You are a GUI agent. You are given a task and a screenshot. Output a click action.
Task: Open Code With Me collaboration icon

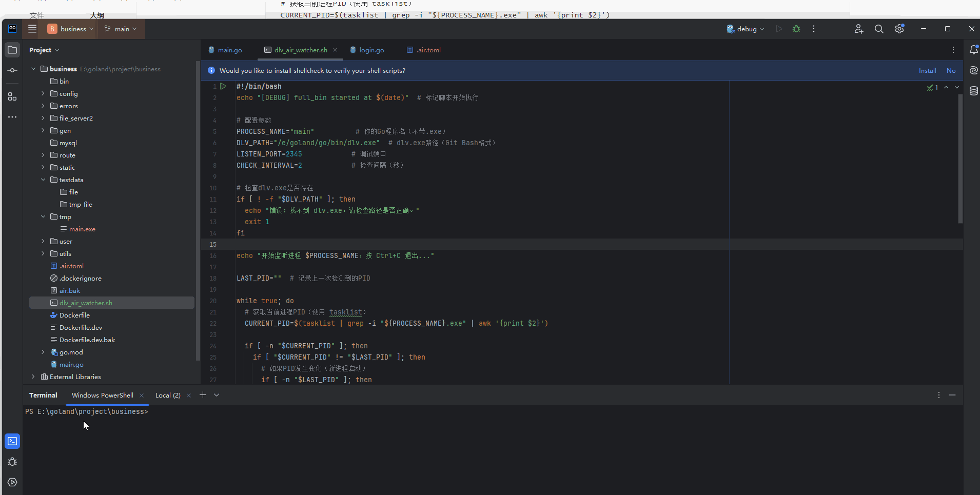[x=859, y=29]
